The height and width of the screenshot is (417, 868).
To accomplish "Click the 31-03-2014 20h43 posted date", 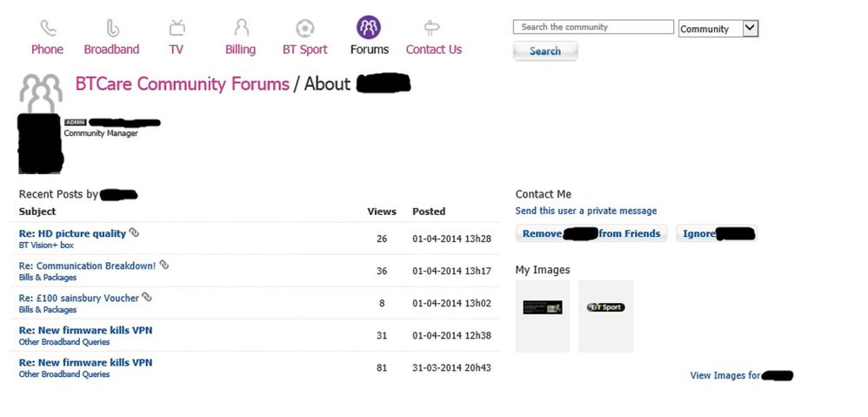I will pyautogui.click(x=451, y=367).
